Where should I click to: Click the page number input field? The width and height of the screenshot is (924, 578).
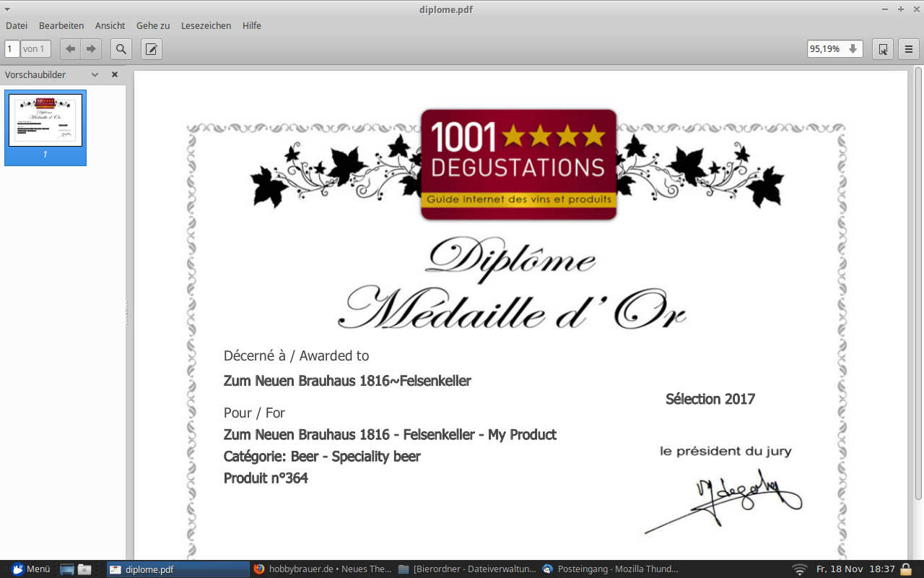point(12,49)
